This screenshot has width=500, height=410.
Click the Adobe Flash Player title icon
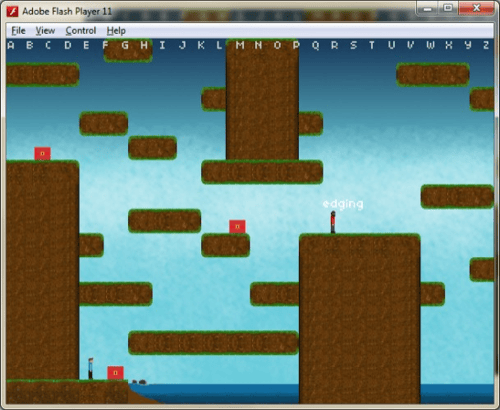click(13, 12)
